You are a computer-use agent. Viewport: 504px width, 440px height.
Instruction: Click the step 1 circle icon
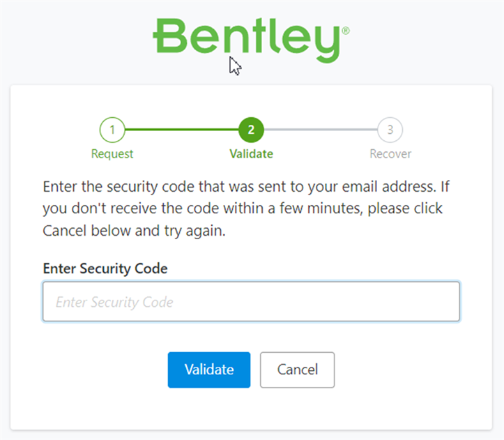pyautogui.click(x=112, y=129)
